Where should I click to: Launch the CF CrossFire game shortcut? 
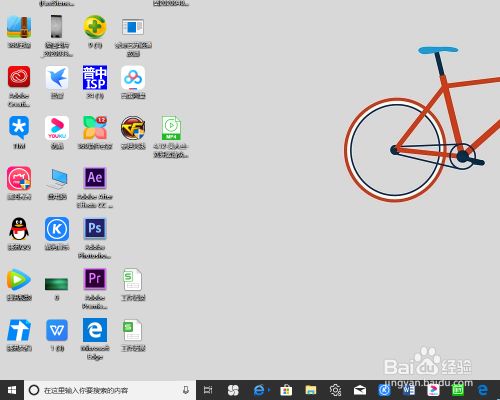133,128
